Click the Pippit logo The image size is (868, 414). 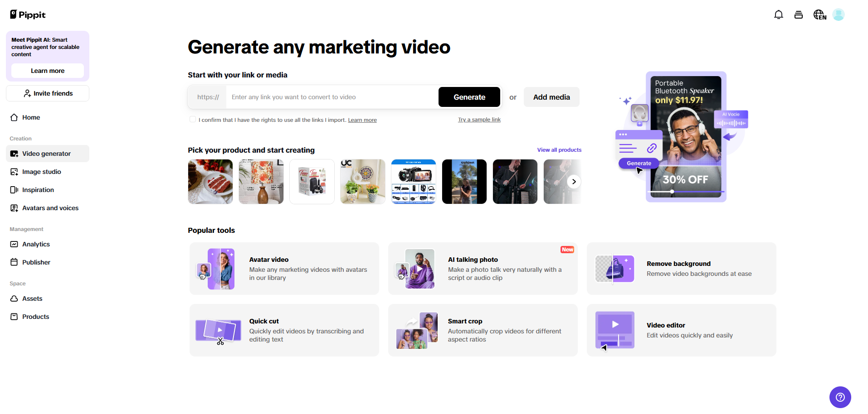tap(28, 14)
